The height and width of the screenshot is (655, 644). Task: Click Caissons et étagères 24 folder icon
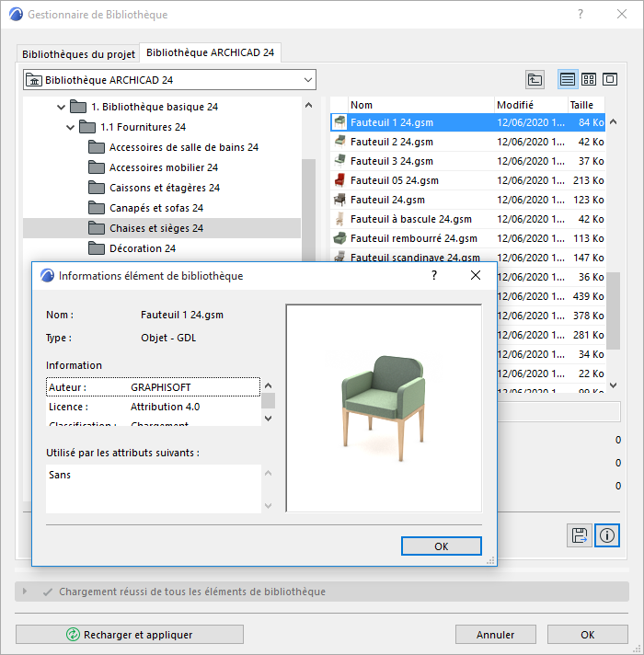pyautogui.click(x=97, y=188)
